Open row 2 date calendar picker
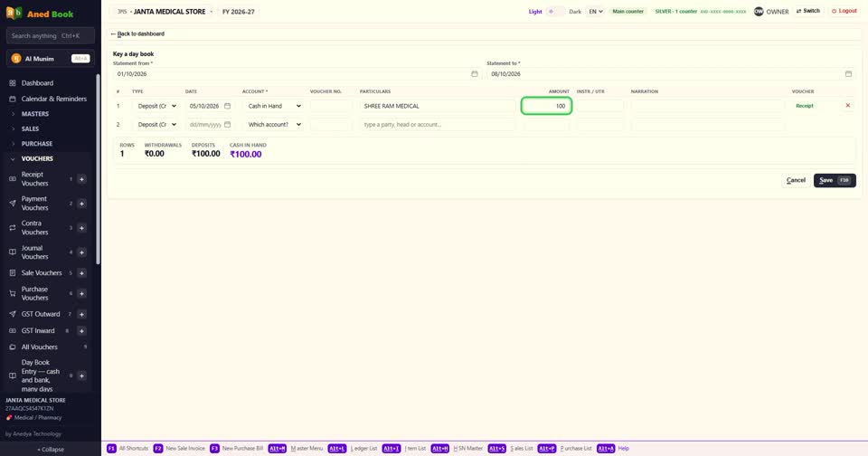The width and height of the screenshot is (868, 456). pos(227,125)
